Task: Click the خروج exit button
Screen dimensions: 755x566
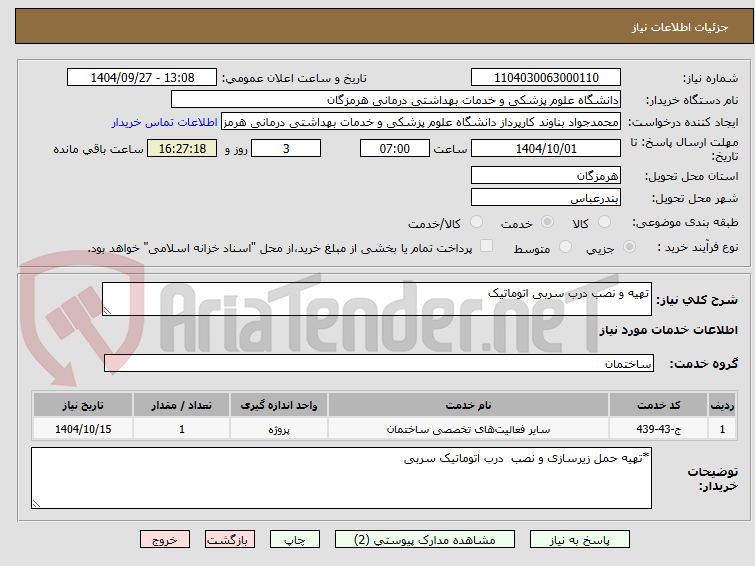Action: click(x=165, y=540)
